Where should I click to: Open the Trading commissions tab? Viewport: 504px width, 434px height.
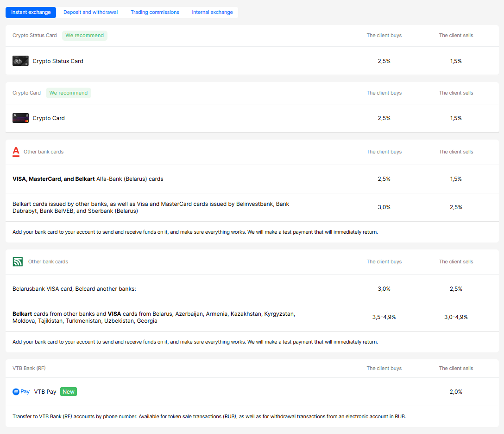click(155, 12)
